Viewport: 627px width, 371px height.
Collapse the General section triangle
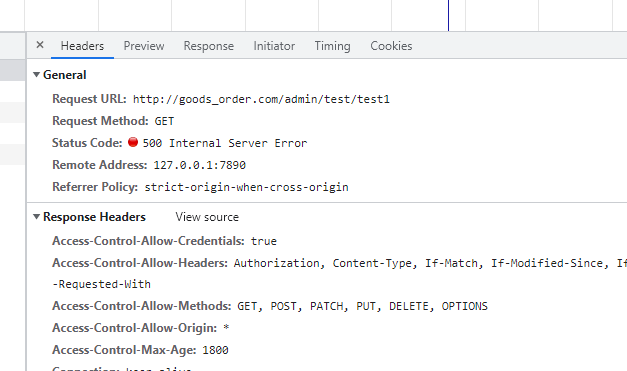tap(36, 74)
